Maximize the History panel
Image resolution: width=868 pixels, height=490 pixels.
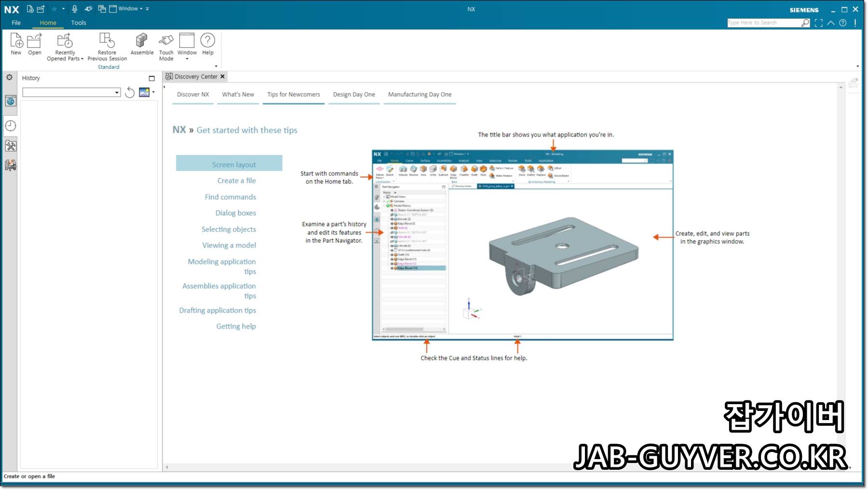pyautogui.click(x=151, y=78)
